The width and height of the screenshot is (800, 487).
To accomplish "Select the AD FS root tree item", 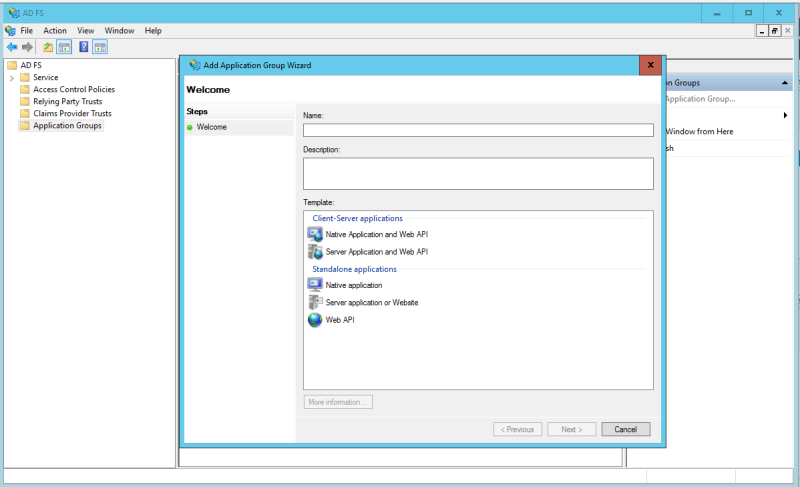I will [31, 65].
